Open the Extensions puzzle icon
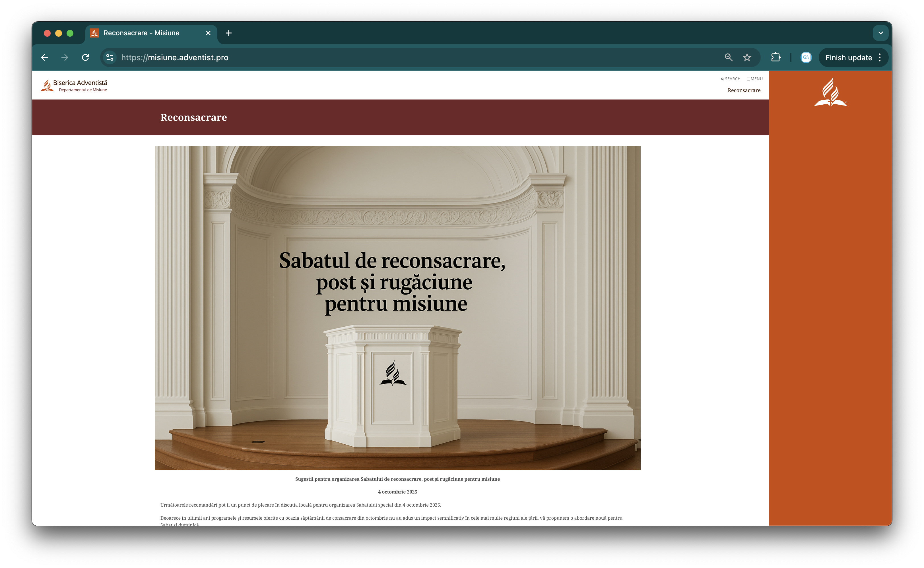This screenshot has width=924, height=568. [x=775, y=57]
